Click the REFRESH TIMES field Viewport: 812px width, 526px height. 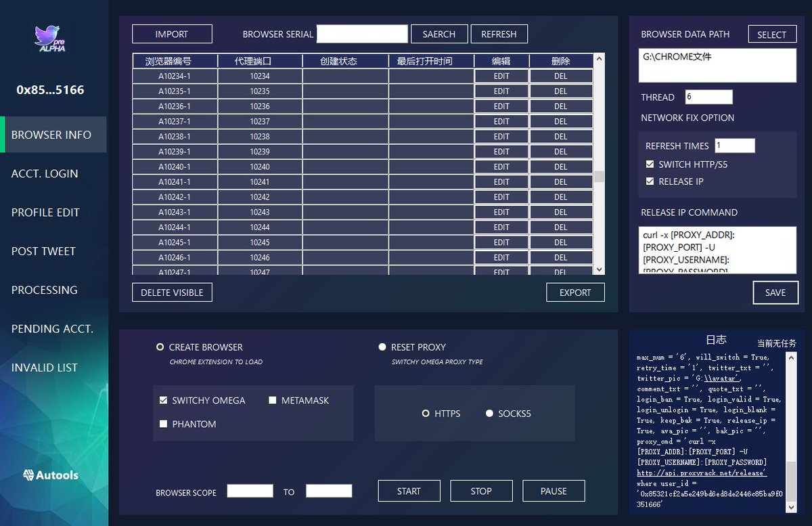point(734,146)
